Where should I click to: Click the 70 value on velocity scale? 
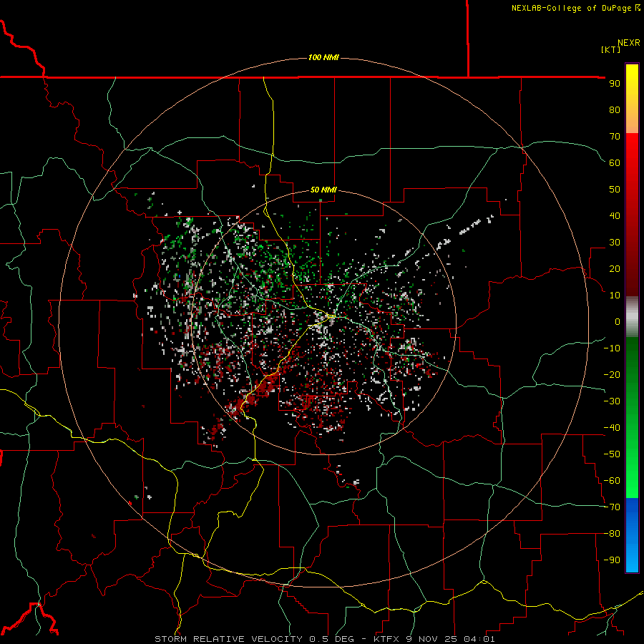tap(615, 137)
